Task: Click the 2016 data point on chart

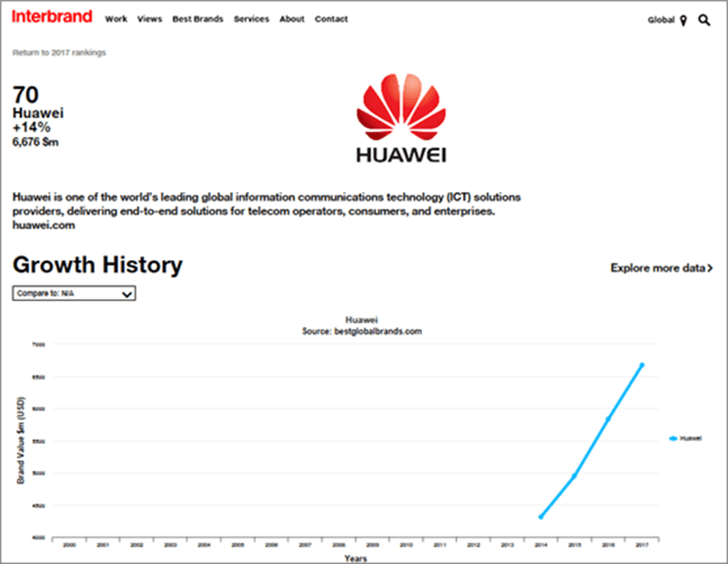Action: pyautogui.click(x=608, y=419)
